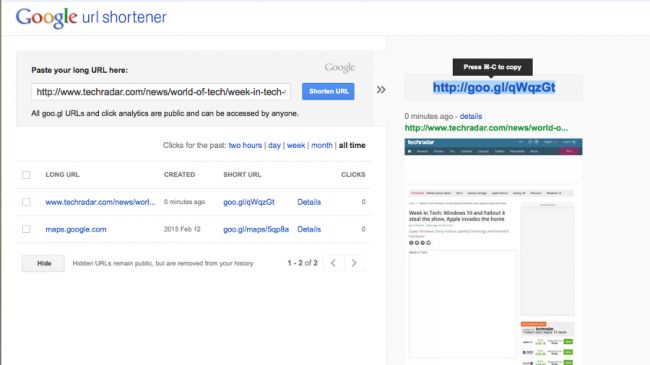Screen dimensions: 650x365
Task: Click the Shorten URL button
Action: click(x=328, y=91)
